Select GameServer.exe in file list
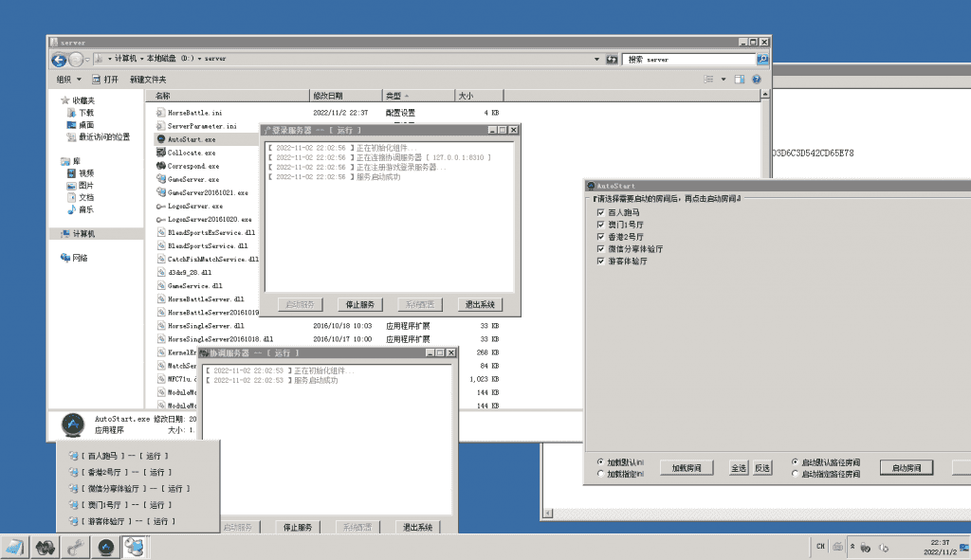This screenshot has width=971, height=560. click(193, 179)
